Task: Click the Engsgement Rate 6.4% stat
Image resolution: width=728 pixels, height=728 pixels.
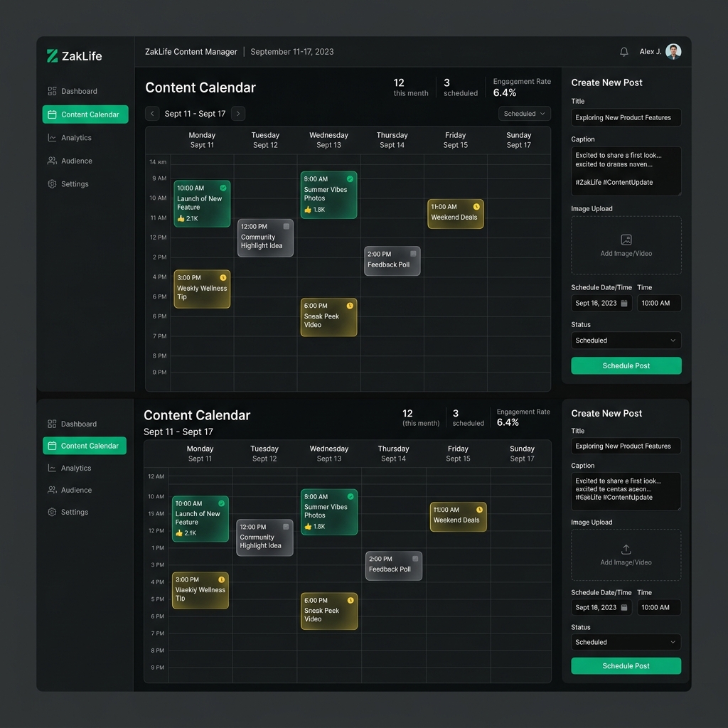Action: [521, 87]
